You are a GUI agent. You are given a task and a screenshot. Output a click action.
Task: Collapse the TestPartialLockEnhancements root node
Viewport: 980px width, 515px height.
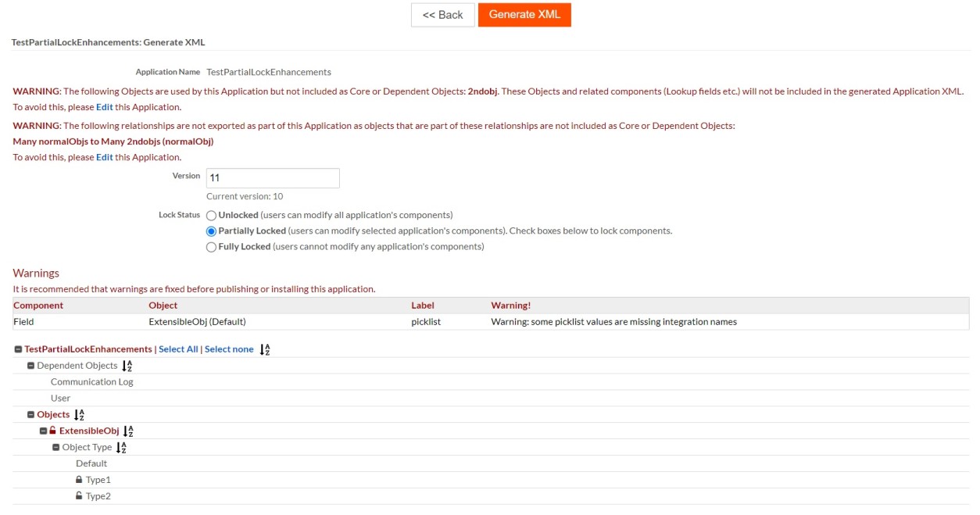tap(18, 349)
